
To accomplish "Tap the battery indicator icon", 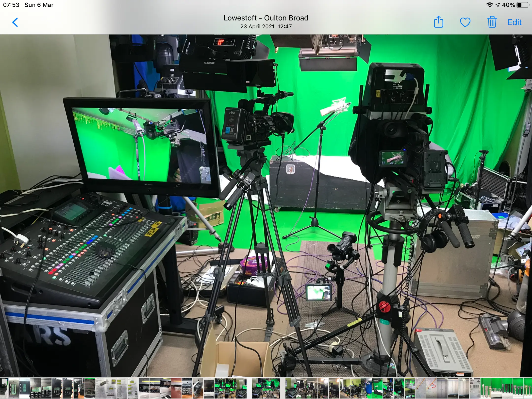I will coord(522,5).
